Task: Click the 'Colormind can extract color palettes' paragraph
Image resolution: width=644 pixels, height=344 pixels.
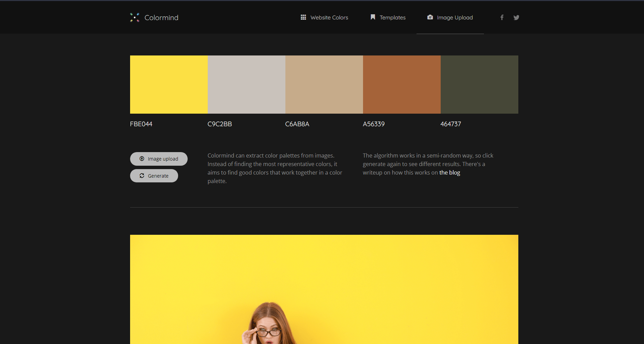Action: [x=275, y=168]
